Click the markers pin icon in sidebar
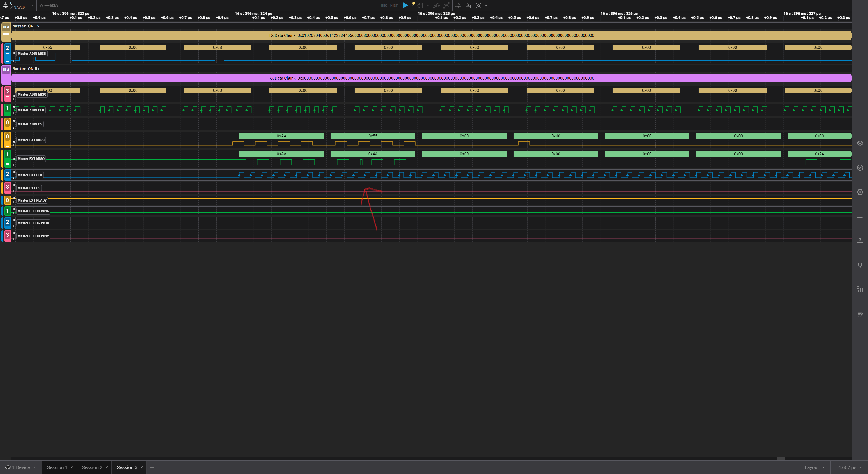Image resolution: width=868 pixels, height=474 pixels. (x=860, y=265)
